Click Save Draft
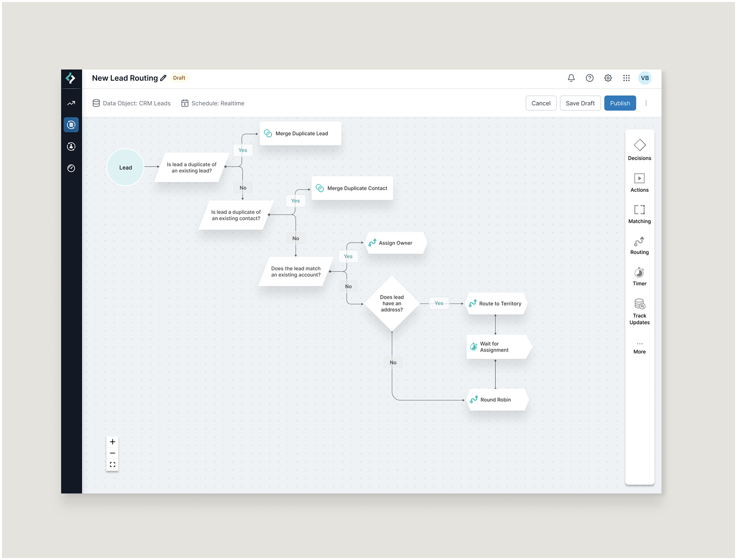This screenshot has height=560, width=737. coord(580,103)
